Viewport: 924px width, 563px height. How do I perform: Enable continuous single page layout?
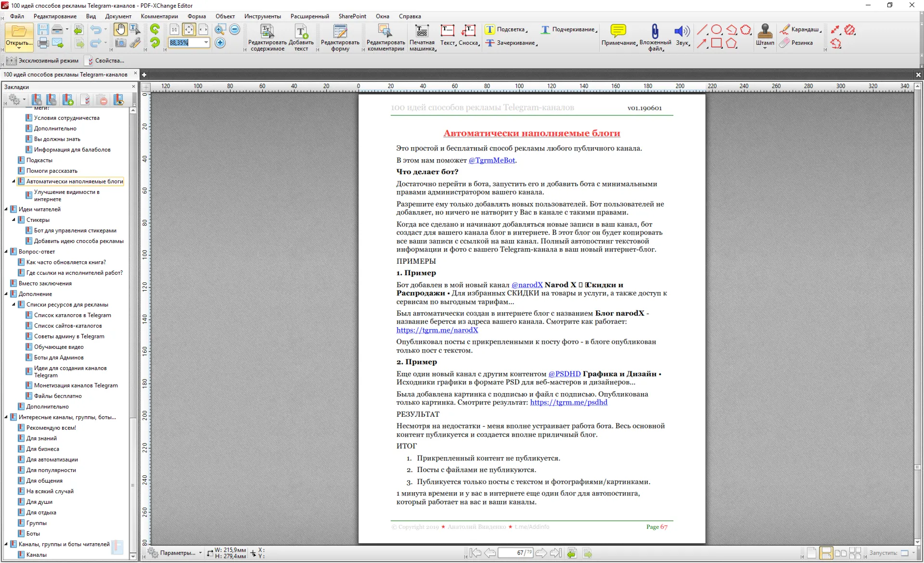click(x=826, y=553)
